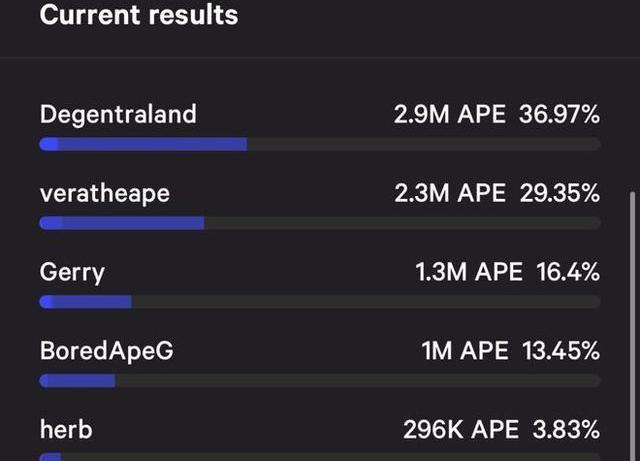Click veratheape's 2.3M APE vote count
This screenshot has width=640, height=461.
[450, 193]
